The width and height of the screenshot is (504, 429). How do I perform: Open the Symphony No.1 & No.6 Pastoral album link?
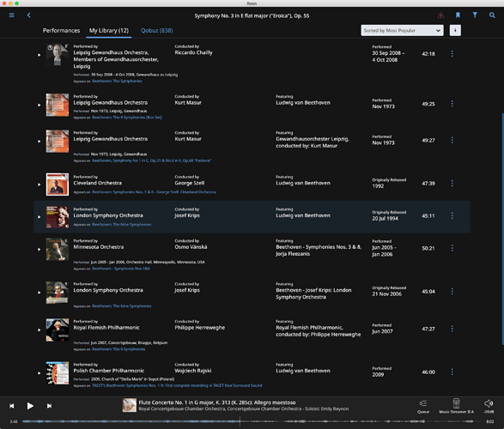pyautogui.click(x=152, y=160)
